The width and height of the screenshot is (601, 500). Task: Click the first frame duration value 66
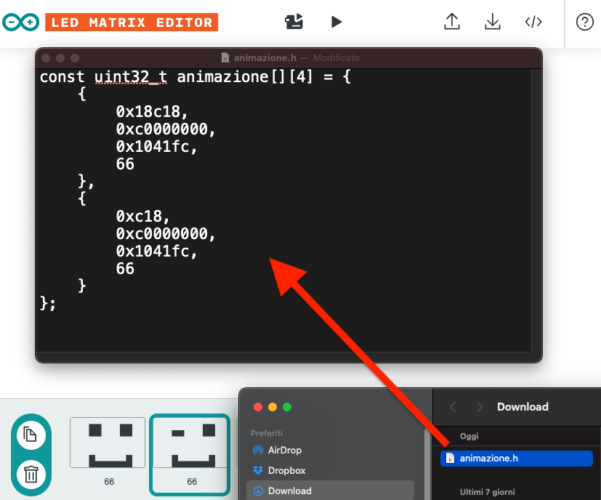[x=105, y=481]
